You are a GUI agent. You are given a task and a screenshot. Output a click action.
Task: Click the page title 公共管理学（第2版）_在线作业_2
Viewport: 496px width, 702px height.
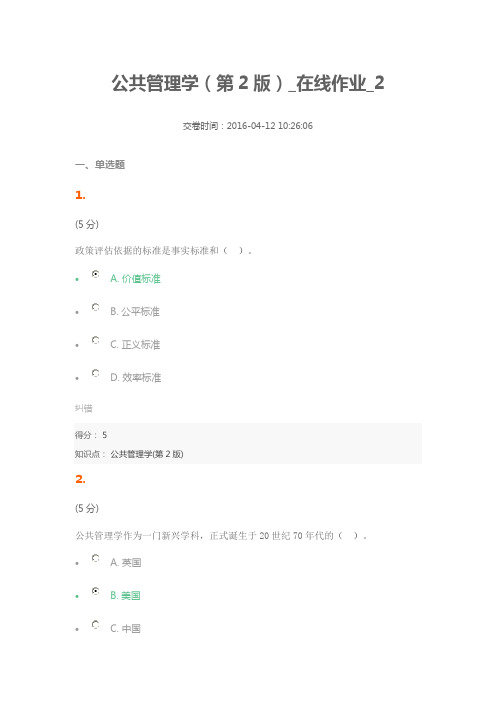[248, 83]
